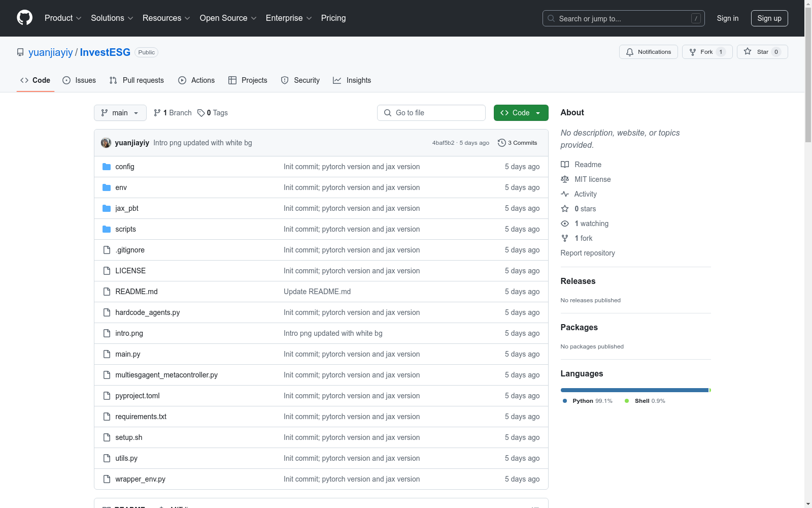Click the README.md file icon
The image size is (812, 508).
pos(107,292)
